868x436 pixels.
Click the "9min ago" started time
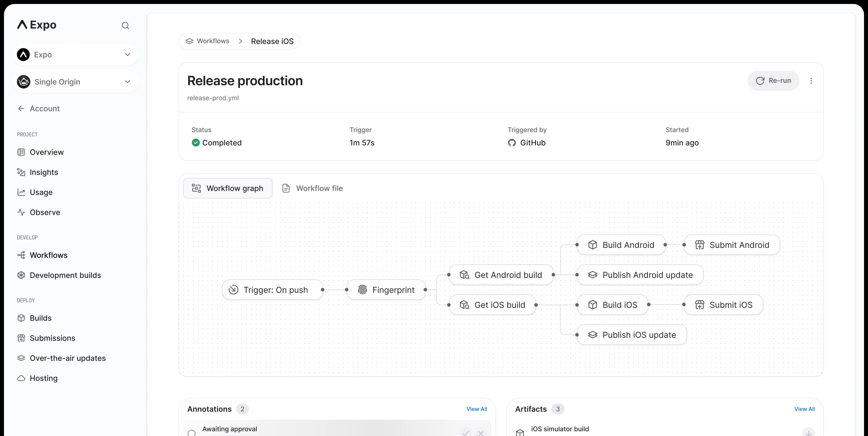(682, 143)
